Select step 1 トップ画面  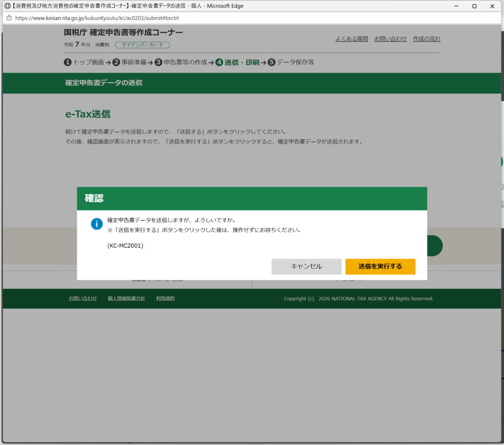(84, 63)
